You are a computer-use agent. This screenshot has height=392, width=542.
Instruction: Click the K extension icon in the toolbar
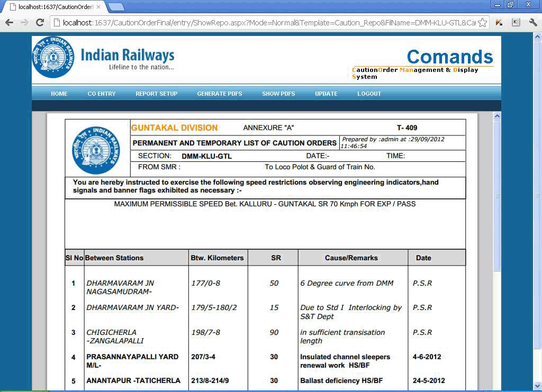click(x=516, y=23)
